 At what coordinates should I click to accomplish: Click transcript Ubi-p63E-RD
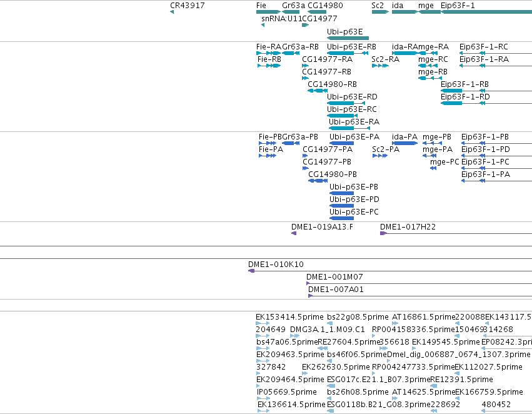346,103
